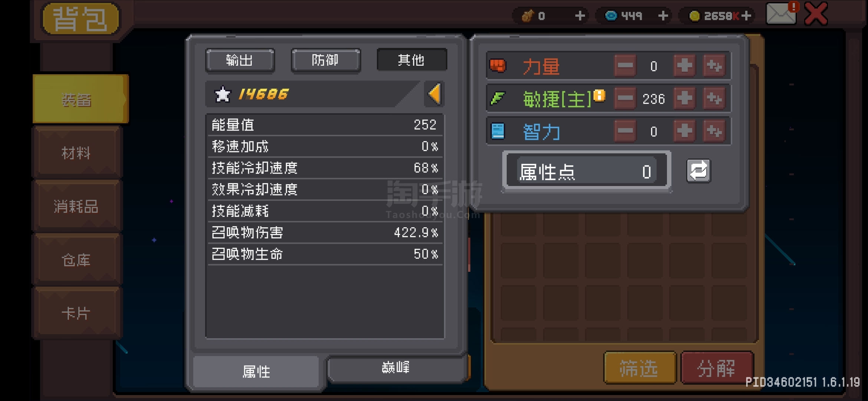
Task: Add items with the plus beside the 0 counter
Action: click(x=580, y=16)
